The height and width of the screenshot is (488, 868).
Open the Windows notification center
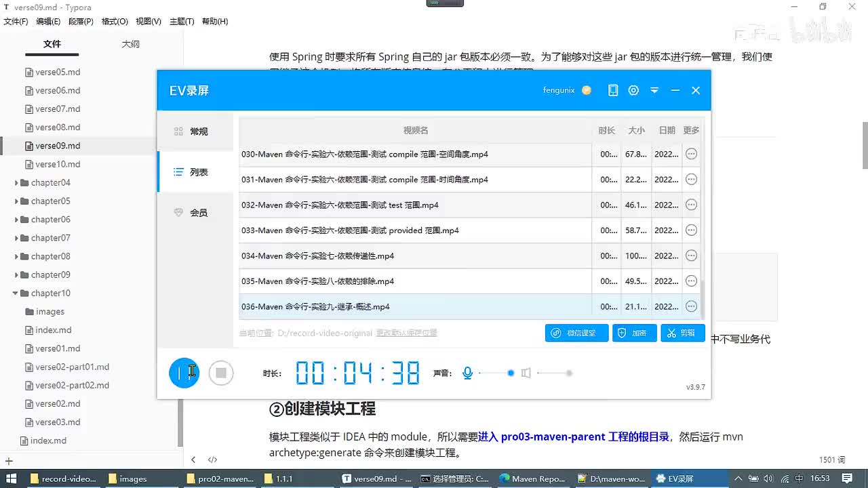tap(847, 479)
